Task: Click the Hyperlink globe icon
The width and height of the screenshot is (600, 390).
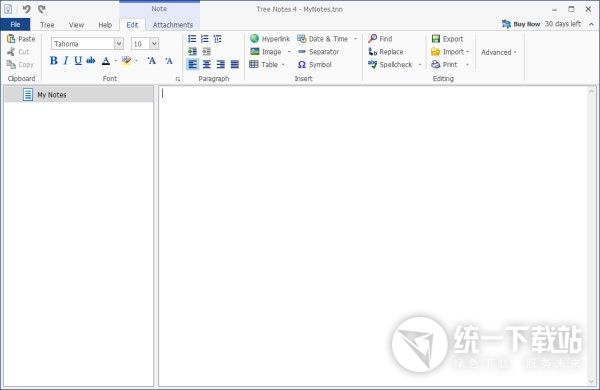Action: pyautogui.click(x=254, y=38)
